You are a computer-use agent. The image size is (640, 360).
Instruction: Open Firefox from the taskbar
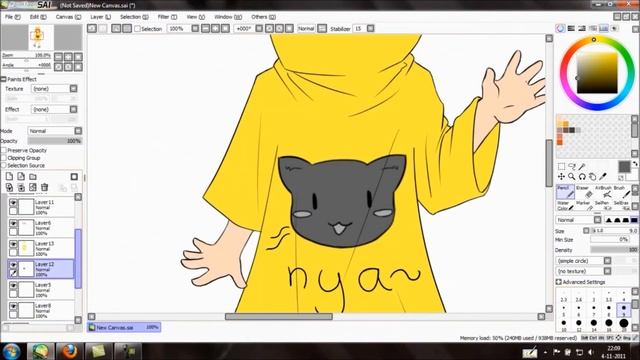click(x=69, y=351)
